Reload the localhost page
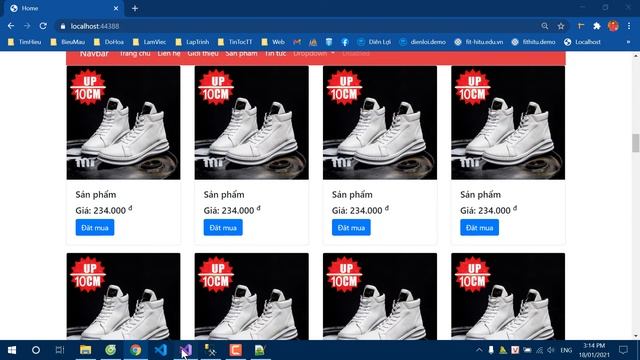 43,26
